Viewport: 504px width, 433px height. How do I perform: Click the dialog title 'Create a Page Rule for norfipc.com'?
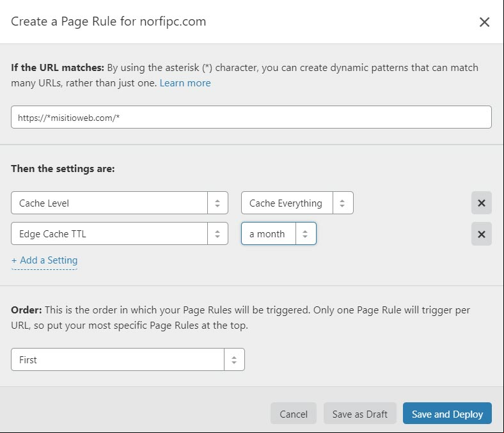109,22
